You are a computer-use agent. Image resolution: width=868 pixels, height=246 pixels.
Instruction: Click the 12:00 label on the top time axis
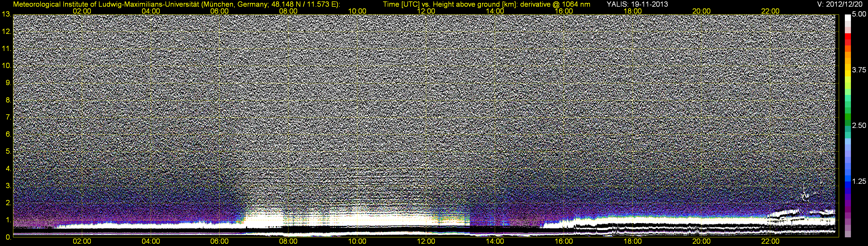[x=426, y=11]
